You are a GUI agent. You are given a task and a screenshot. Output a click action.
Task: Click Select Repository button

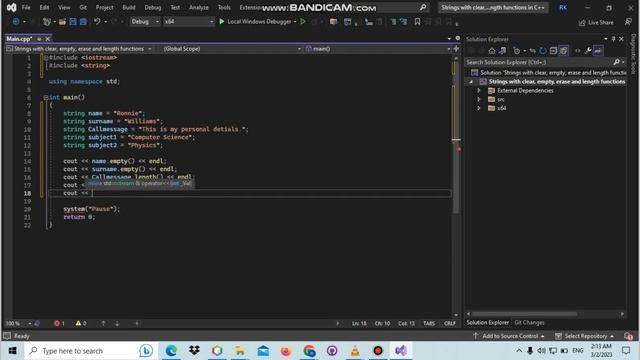pyautogui.click(x=584, y=336)
